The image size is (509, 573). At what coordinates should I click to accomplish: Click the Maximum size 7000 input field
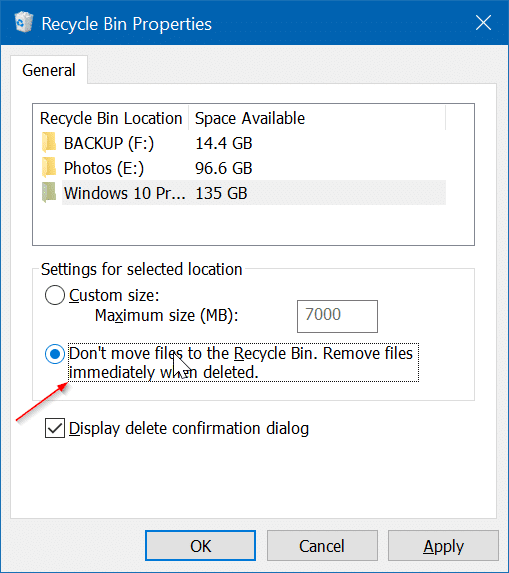point(337,316)
